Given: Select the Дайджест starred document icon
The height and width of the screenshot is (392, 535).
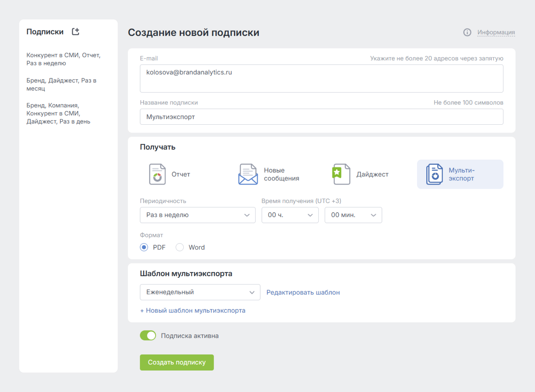Looking at the screenshot, I should pyautogui.click(x=341, y=174).
